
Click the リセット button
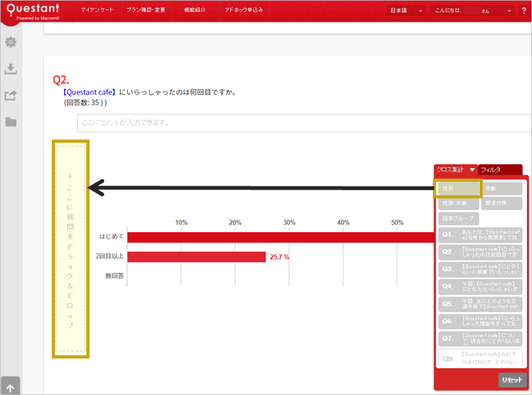click(x=512, y=380)
